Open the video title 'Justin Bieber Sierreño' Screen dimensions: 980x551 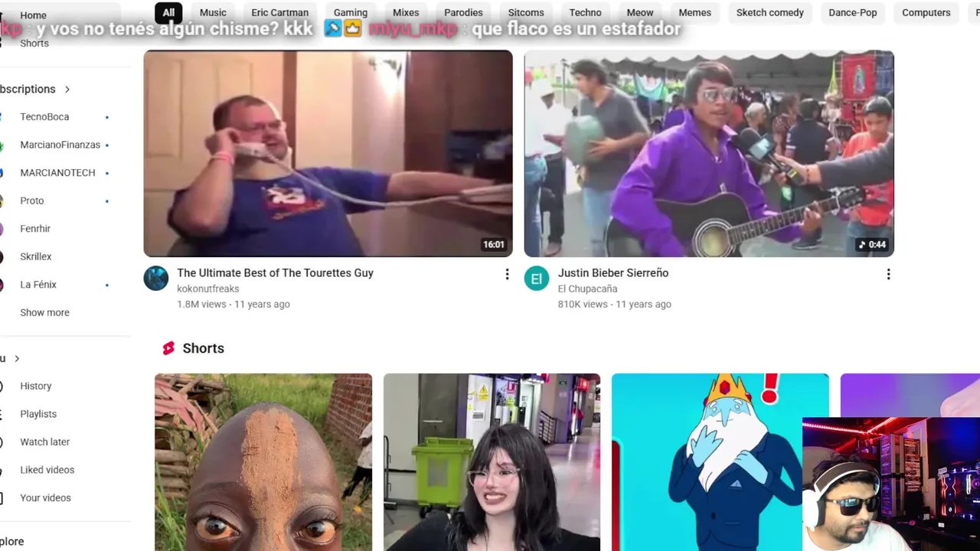coord(613,273)
